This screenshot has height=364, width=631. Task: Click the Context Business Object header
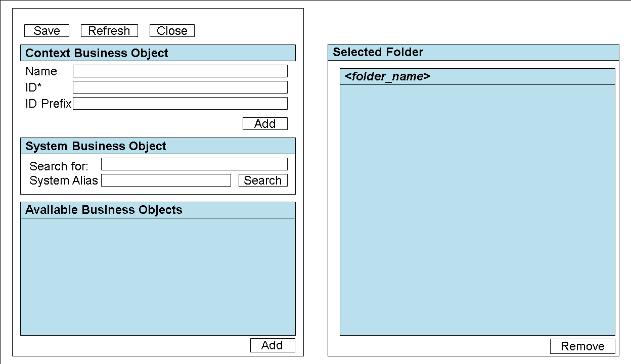coord(158,53)
